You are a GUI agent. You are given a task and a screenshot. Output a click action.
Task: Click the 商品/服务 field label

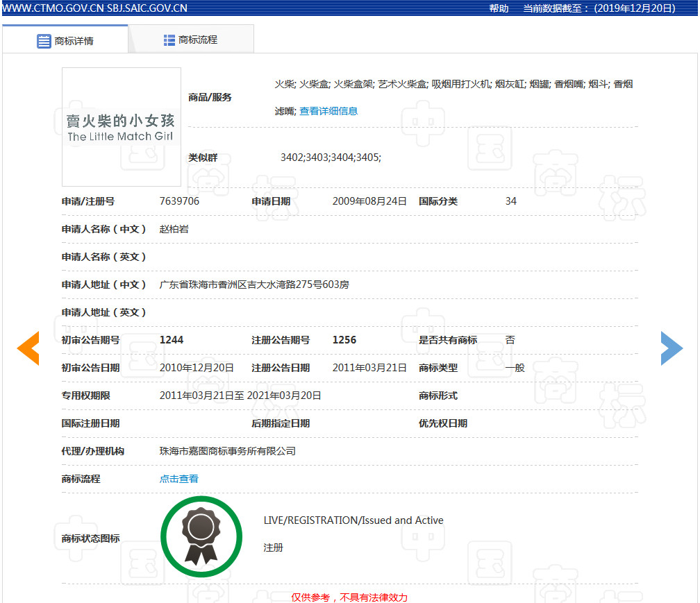210,97
